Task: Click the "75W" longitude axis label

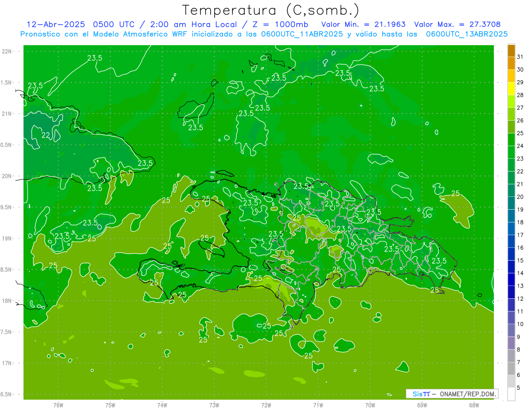Action: click(x=110, y=405)
